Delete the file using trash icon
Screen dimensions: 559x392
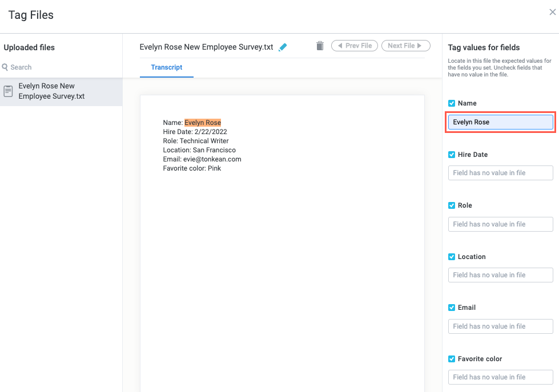320,46
